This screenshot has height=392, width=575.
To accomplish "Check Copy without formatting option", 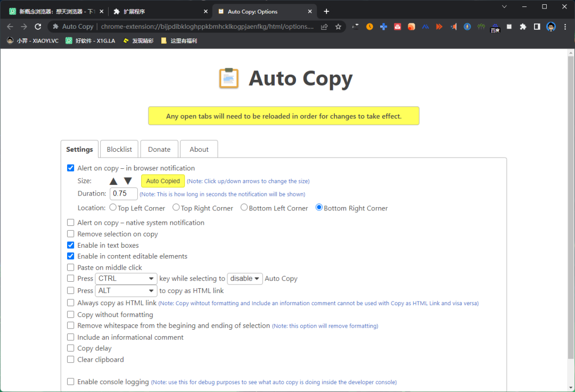I will pyautogui.click(x=70, y=314).
